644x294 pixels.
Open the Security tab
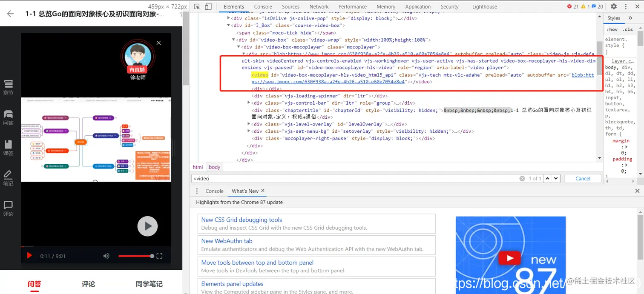tap(449, 6)
